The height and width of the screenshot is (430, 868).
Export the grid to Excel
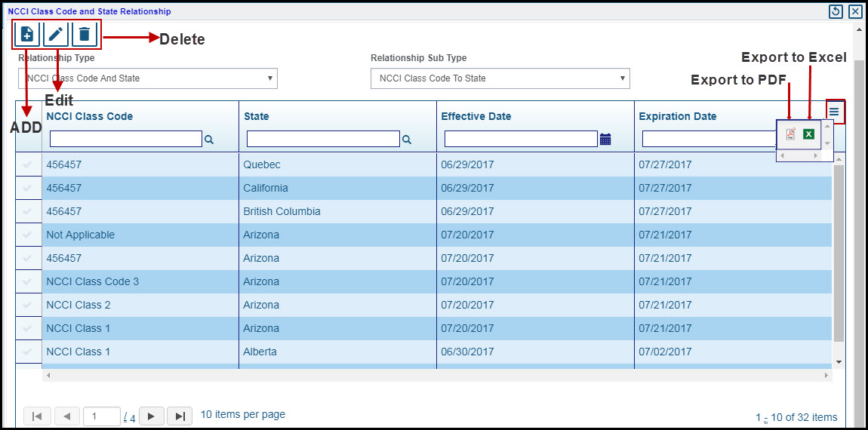[809, 134]
